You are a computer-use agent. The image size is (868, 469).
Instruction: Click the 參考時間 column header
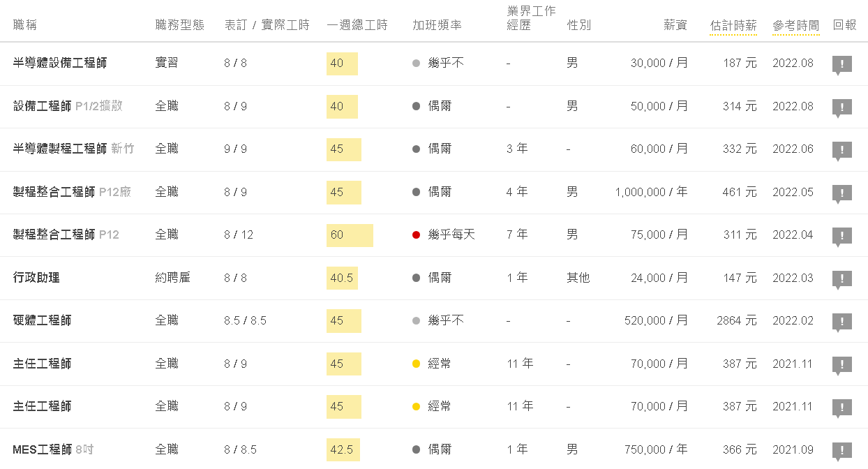click(x=795, y=26)
